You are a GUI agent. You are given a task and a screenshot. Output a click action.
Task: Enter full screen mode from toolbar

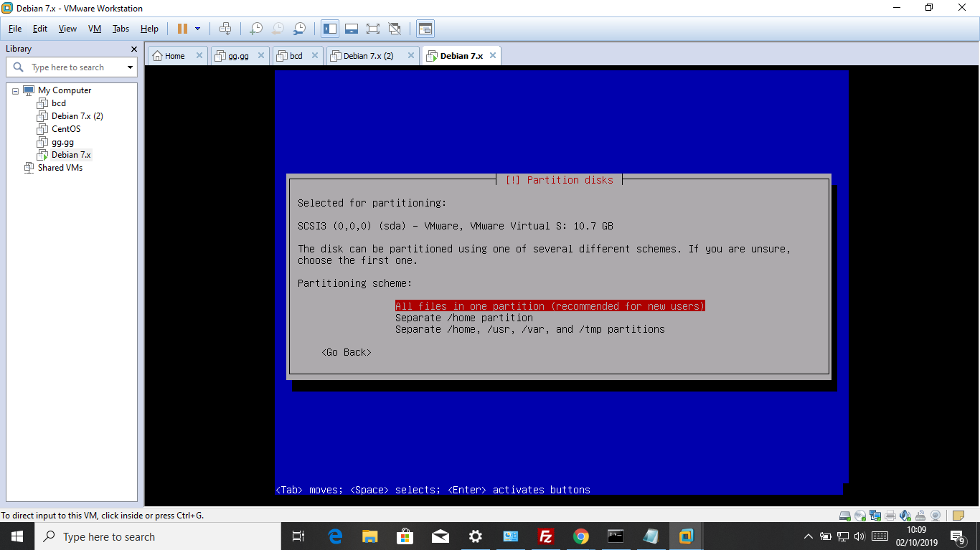pos(373,29)
